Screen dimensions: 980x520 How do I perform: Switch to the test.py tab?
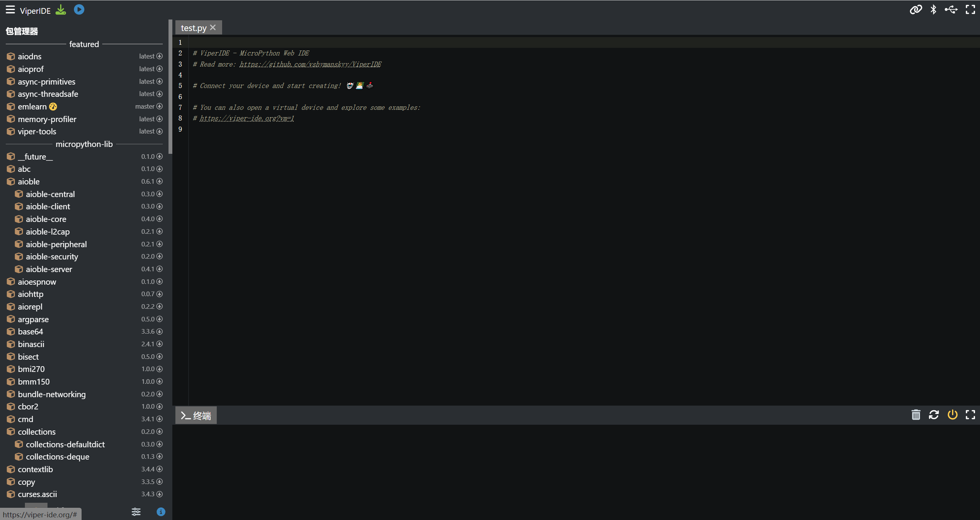(x=193, y=28)
